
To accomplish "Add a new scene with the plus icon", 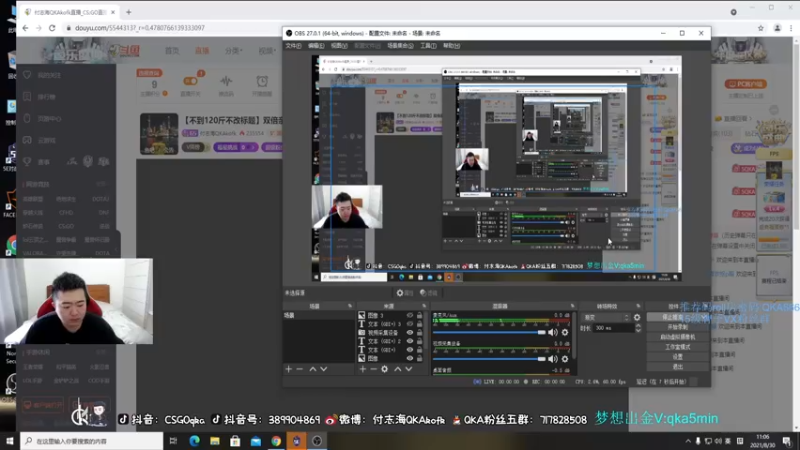I will (288, 369).
